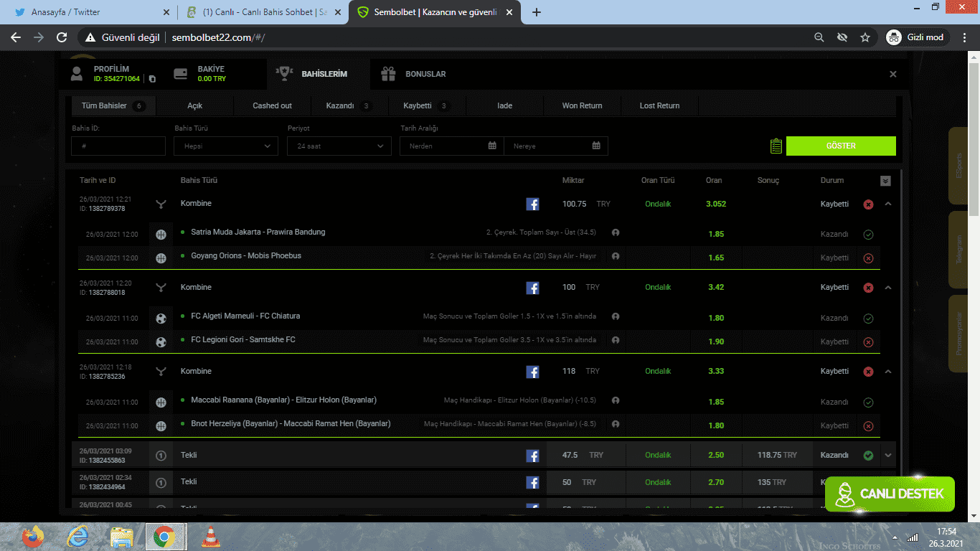
Task: Click the address bar URL
Action: point(219,37)
